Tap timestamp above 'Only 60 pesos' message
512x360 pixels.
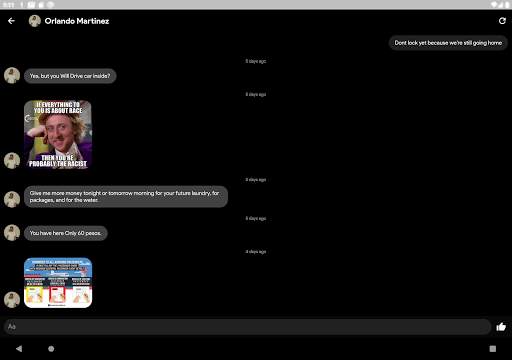pyautogui.click(x=256, y=218)
